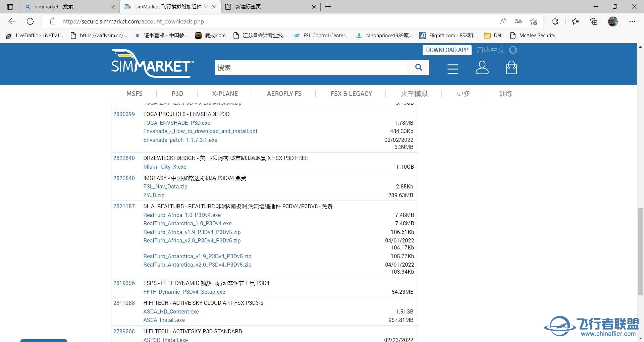
Task: Open the X-PLANE category menu
Action: (x=225, y=94)
